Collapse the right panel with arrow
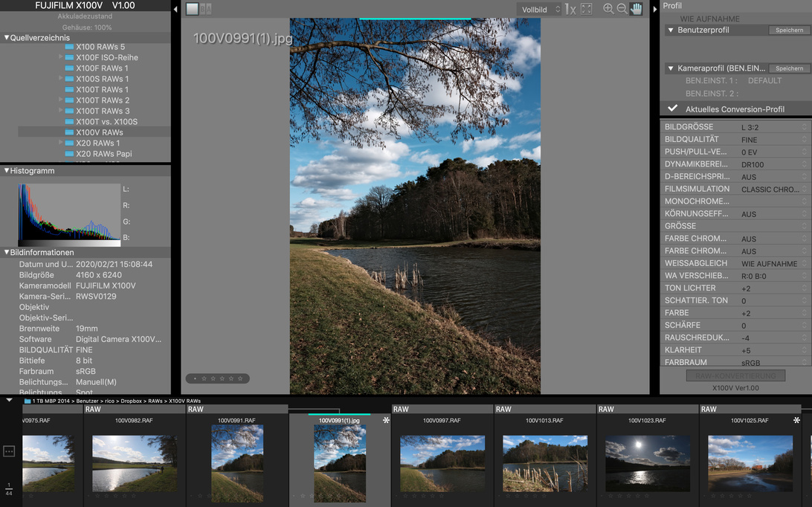This screenshot has height=507, width=812. (x=655, y=10)
